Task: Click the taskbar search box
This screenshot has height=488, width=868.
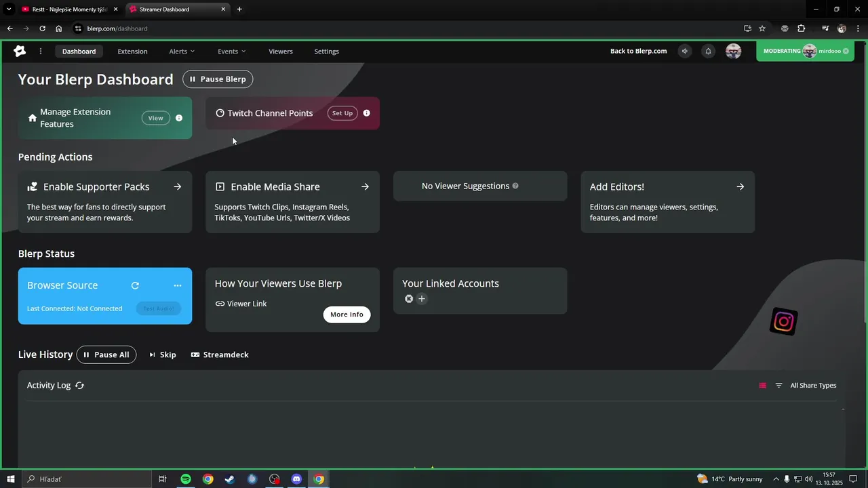Action: [86, 479]
